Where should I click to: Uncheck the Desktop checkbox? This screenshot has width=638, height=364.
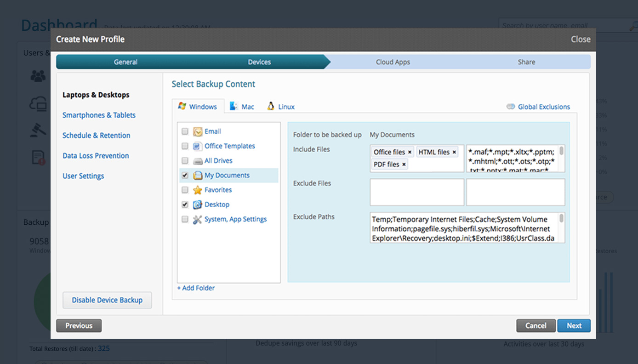[185, 205]
